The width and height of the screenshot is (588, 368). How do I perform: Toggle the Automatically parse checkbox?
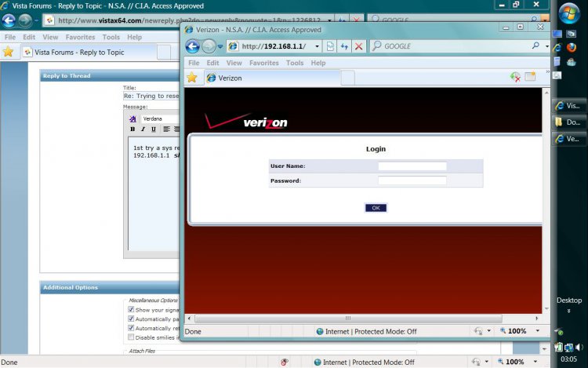(x=131, y=319)
